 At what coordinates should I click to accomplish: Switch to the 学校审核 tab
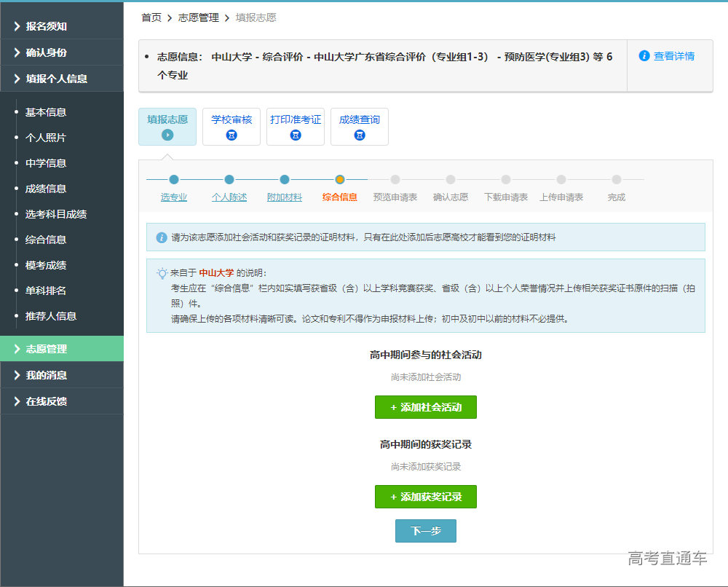231,127
